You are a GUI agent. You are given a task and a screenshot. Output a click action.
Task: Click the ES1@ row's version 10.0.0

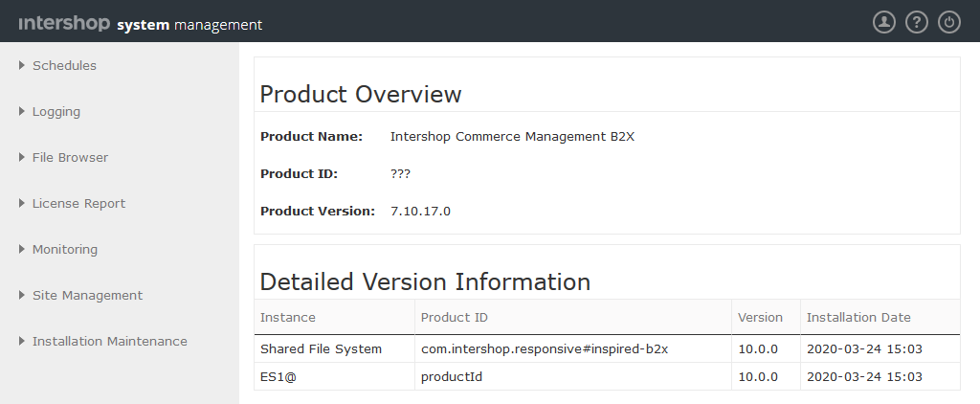[x=766, y=376]
